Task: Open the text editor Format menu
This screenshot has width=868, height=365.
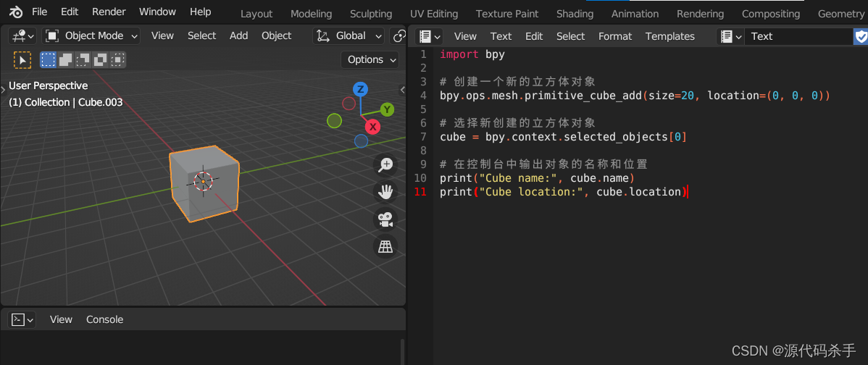Action: [x=615, y=36]
